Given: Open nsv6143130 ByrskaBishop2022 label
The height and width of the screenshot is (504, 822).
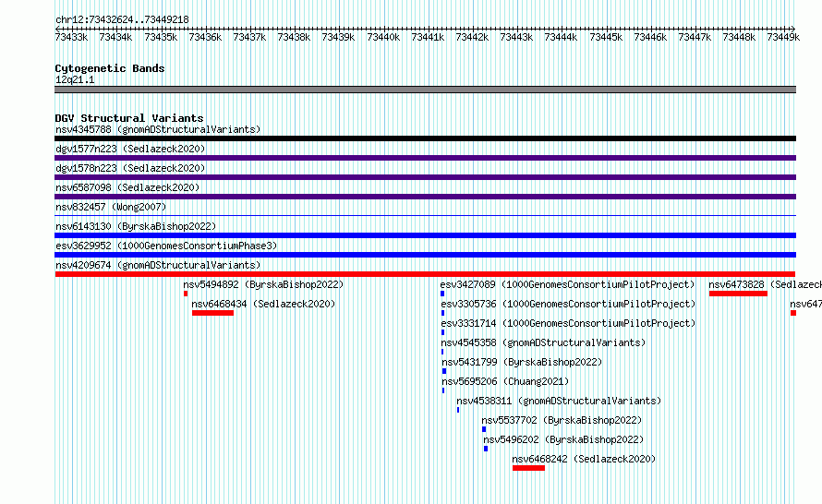Looking at the screenshot, I should (136, 226).
